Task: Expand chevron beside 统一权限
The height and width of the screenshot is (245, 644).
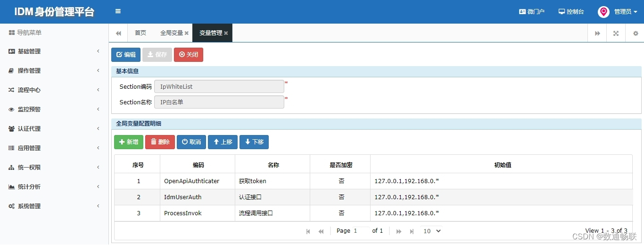Action: point(98,167)
